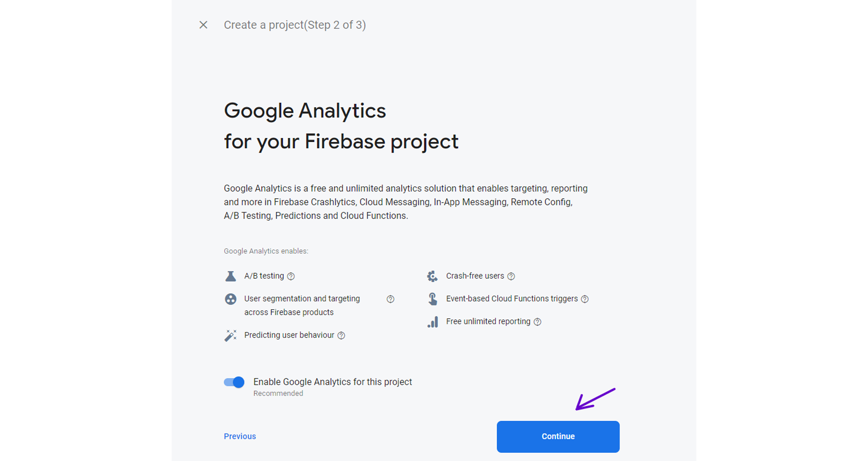The height and width of the screenshot is (461, 868).
Task: Click the Enable Google Analytics label text
Action: click(x=332, y=382)
